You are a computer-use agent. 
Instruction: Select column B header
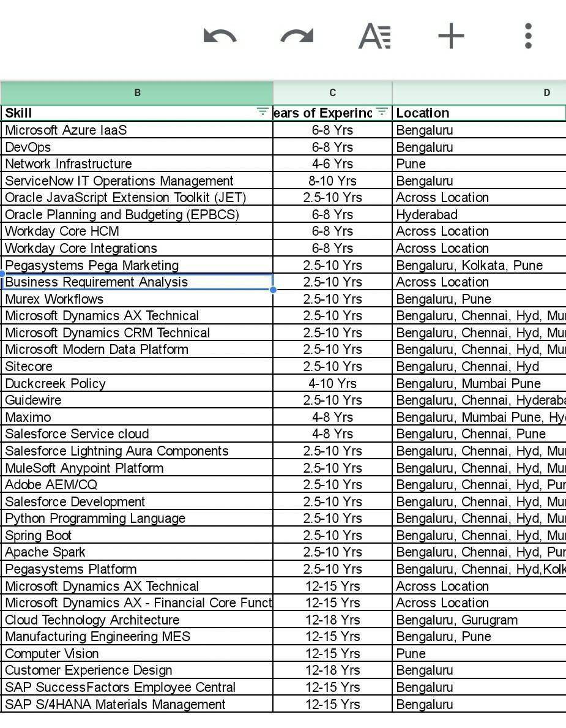[137, 93]
